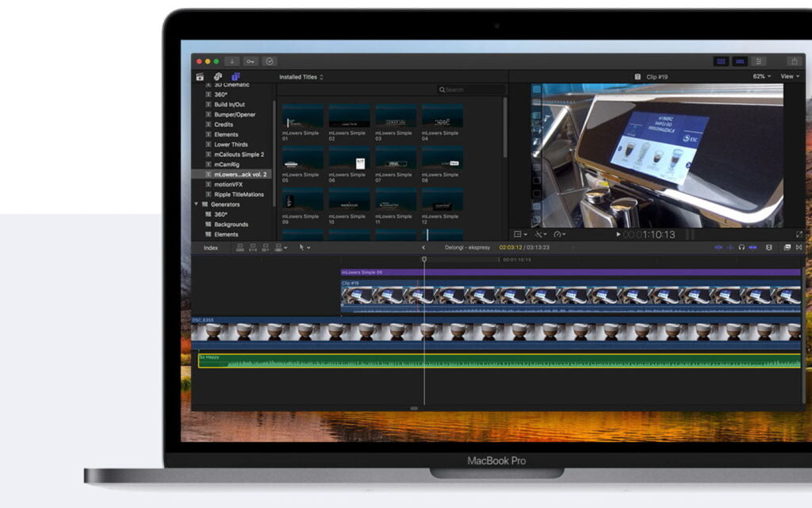This screenshot has height=508, width=812.
Task: Select the So Happy audio clip
Action: (500, 361)
